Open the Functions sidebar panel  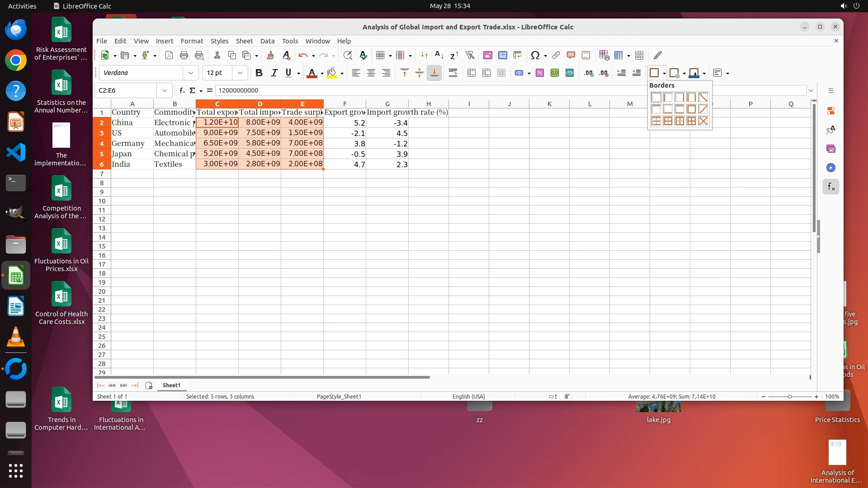click(x=831, y=187)
